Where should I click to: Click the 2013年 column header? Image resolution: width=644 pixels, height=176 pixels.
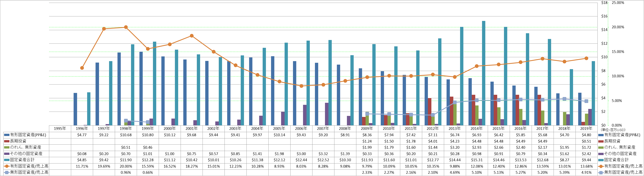[x=455, y=128]
